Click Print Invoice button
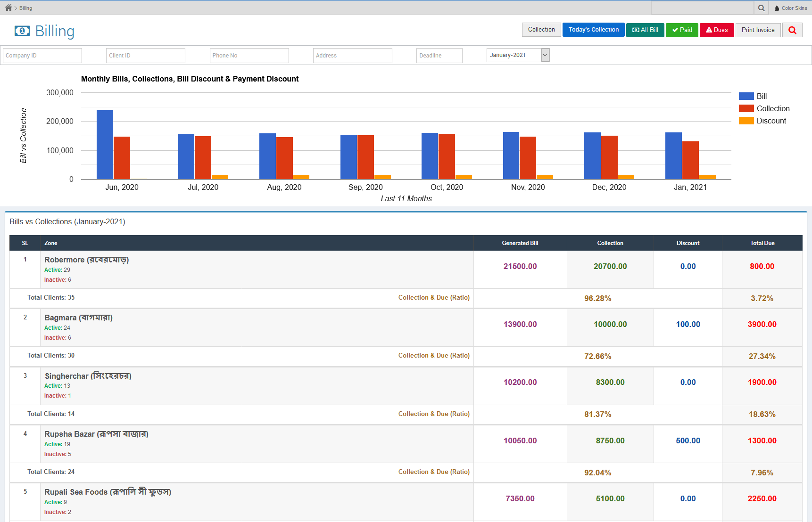The image size is (812, 522). [x=758, y=30]
